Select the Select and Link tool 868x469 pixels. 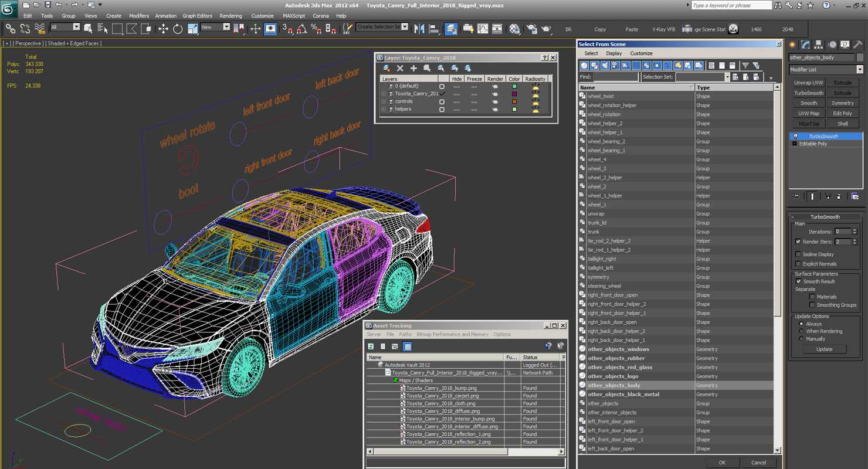[x=10, y=28]
